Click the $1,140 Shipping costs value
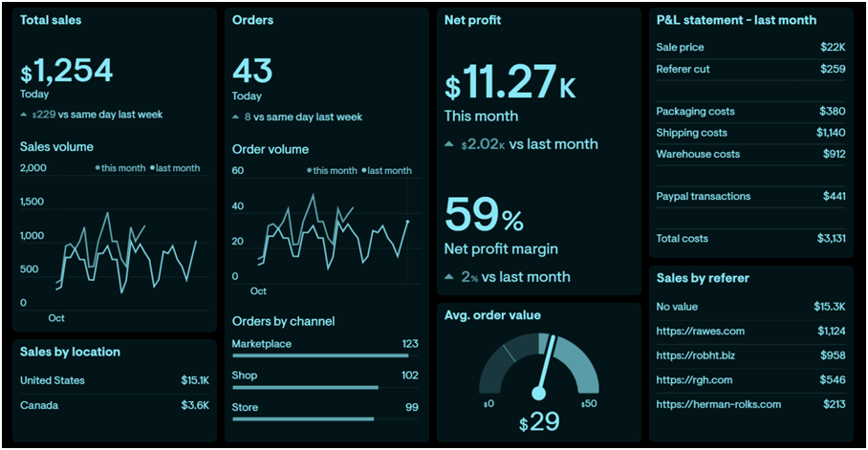This screenshot has width=868, height=450. (x=831, y=133)
